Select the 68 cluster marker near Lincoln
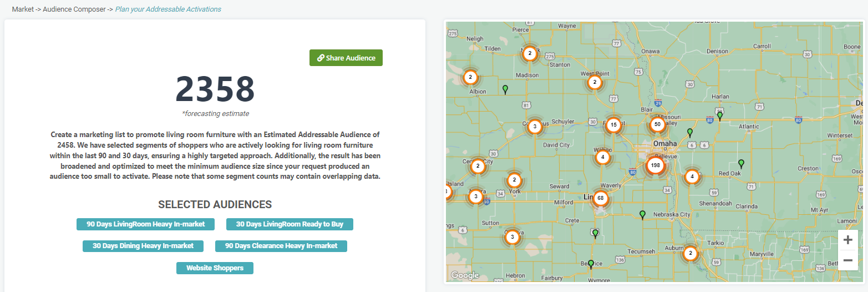Image resolution: width=868 pixels, height=292 pixels. pos(600,198)
